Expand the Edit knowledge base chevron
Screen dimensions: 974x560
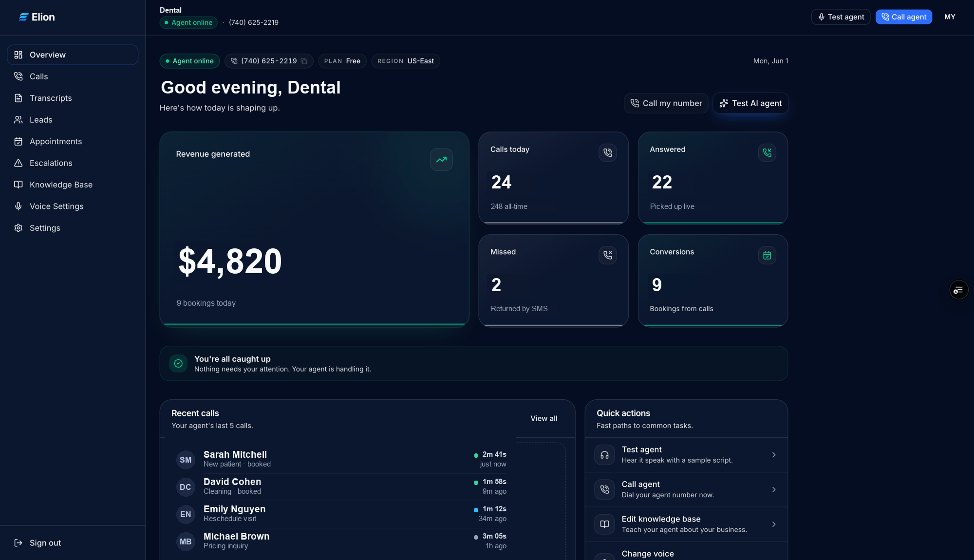[774, 524]
